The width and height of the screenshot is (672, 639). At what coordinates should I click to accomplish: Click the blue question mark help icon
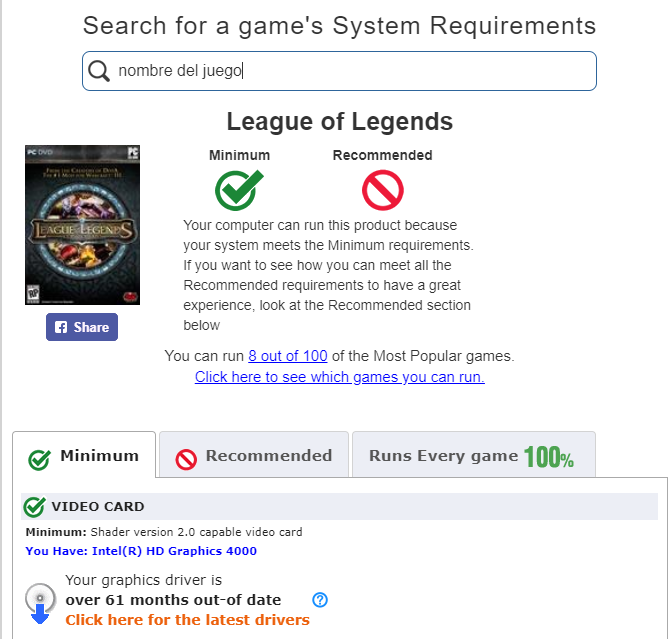pos(320,600)
